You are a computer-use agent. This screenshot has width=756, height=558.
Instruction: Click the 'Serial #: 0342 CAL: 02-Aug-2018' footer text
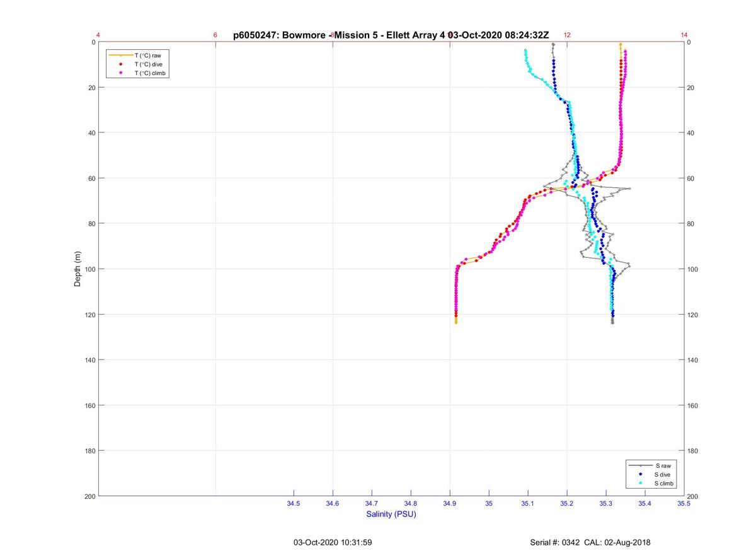[590, 542]
